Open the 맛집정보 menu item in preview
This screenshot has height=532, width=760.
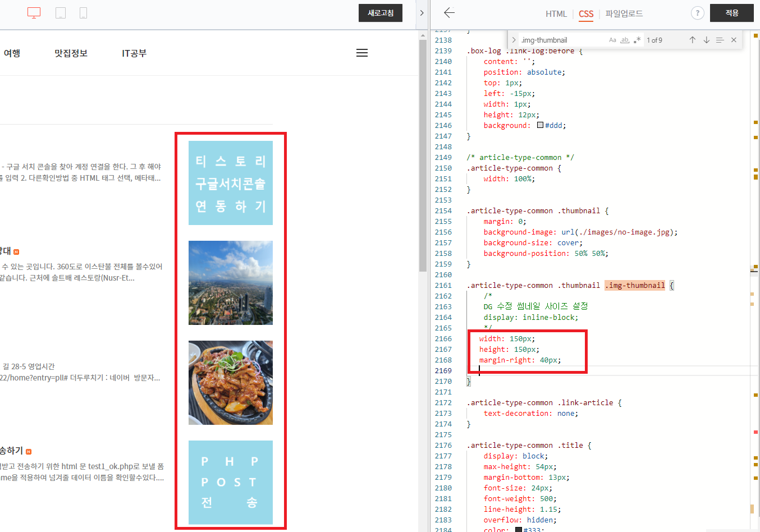(x=71, y=53)
